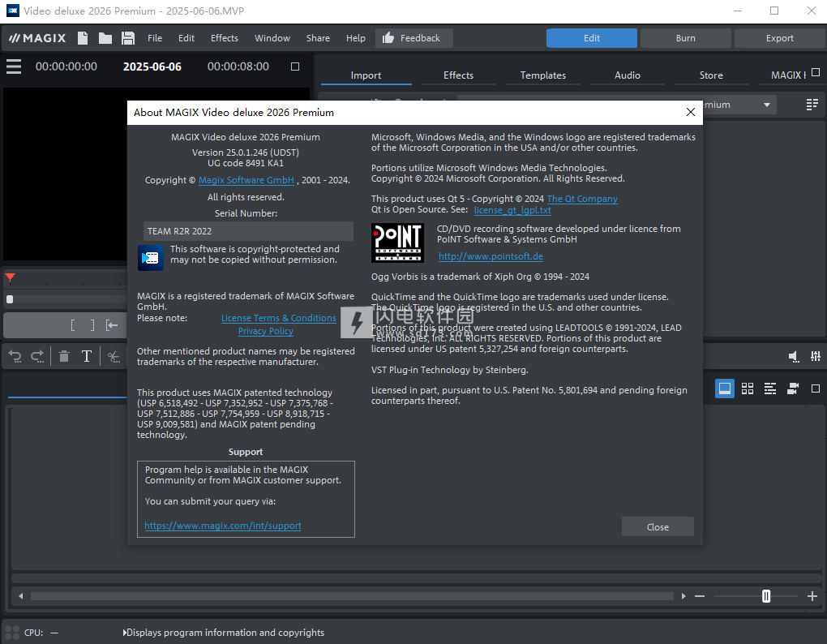Switch to the Effects tab in Media Pool

point(458,75)
